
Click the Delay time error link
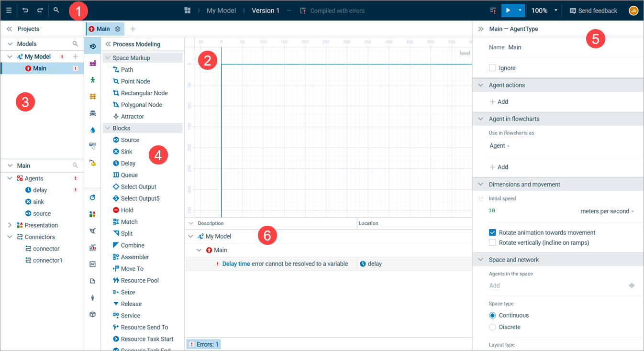coord(236,264)
